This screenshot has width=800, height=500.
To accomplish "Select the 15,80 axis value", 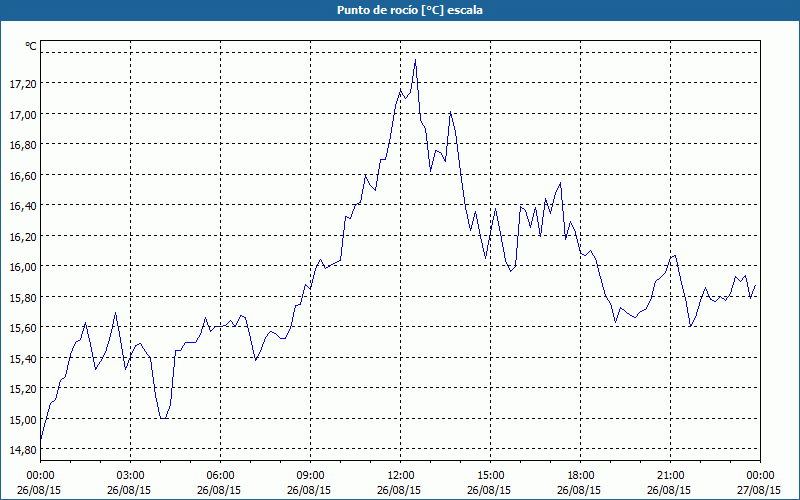I will (x=23, y=298).
